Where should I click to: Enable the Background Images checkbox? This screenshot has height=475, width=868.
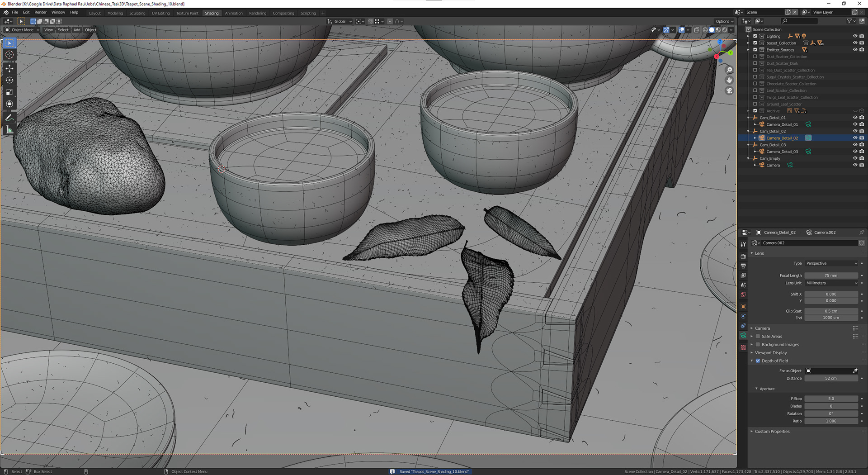758,344
